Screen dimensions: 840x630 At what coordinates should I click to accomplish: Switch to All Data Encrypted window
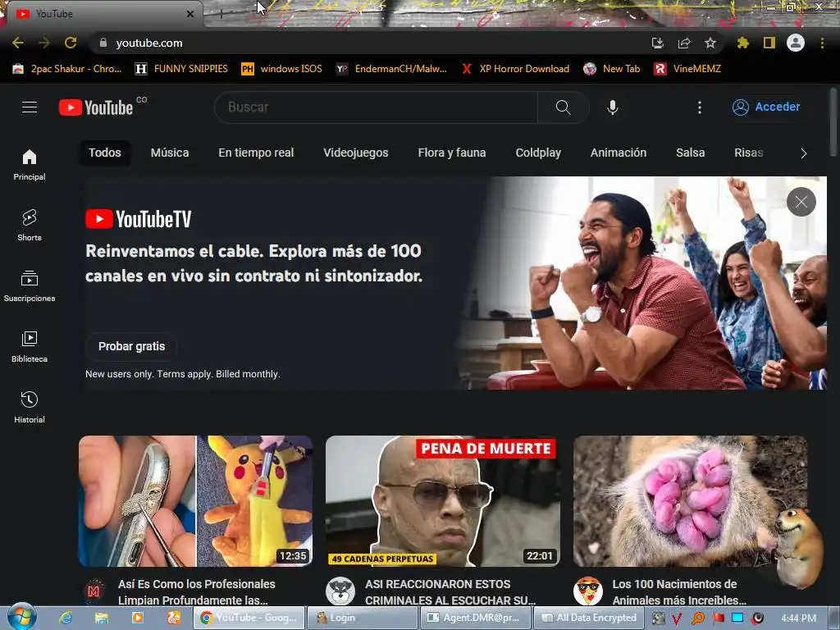tap(588, 618)
